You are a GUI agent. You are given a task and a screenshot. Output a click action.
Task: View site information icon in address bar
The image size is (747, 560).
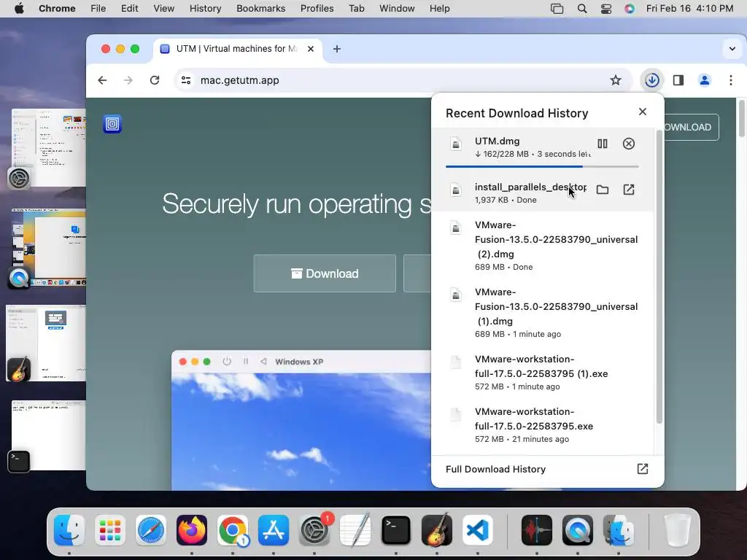click(186, 80)
